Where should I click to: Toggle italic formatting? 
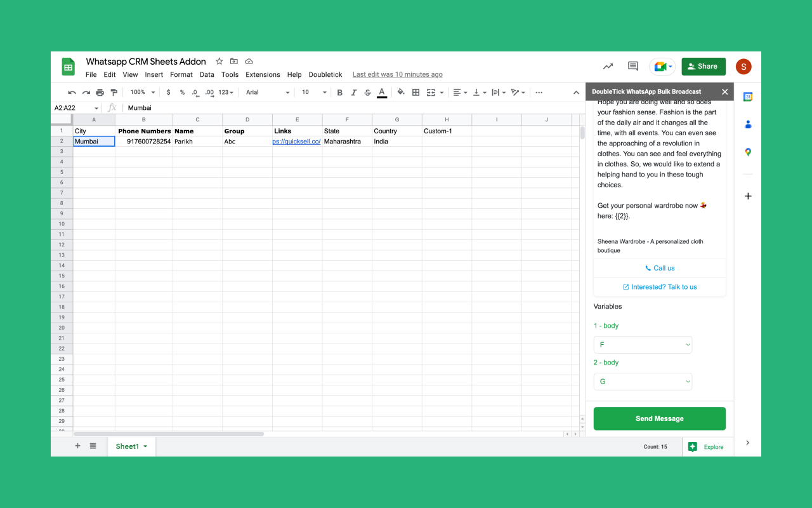pyautogui.click(x=353, y=93)
